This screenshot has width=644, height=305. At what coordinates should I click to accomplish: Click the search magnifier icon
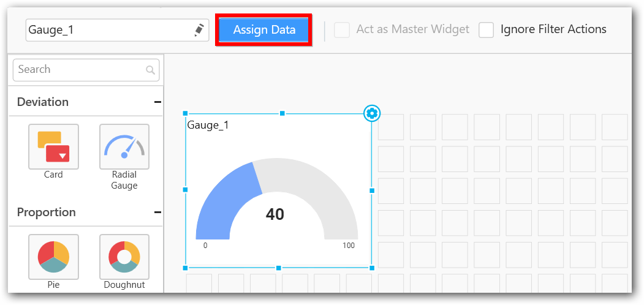click(150, 70)
